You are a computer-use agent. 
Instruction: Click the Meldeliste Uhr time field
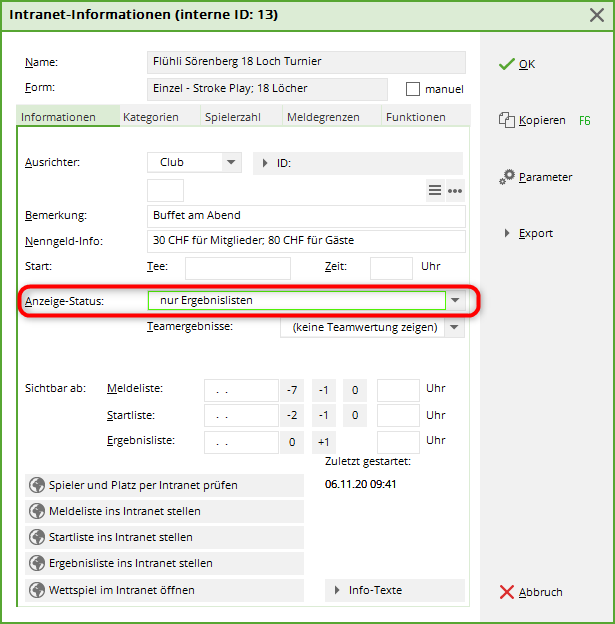(398, 390)
